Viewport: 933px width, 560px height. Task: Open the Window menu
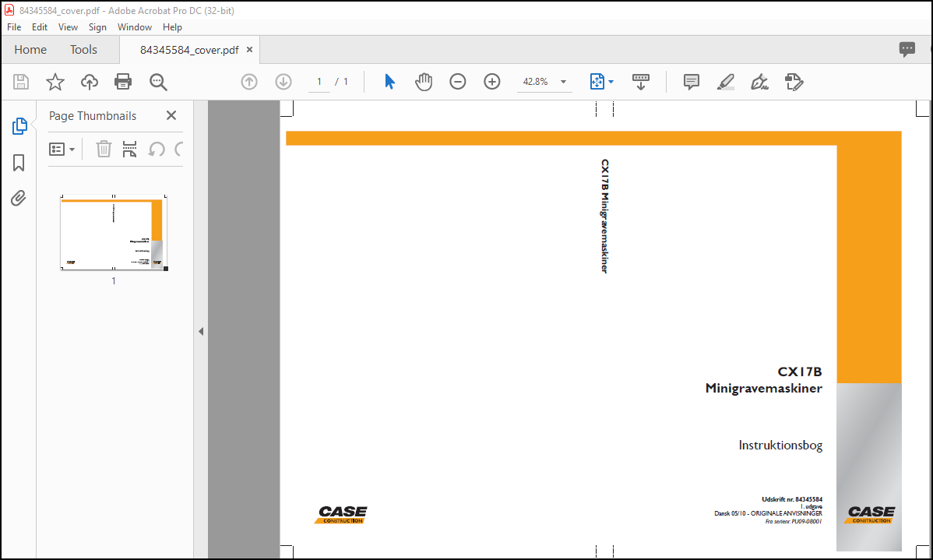pos(135,26)
